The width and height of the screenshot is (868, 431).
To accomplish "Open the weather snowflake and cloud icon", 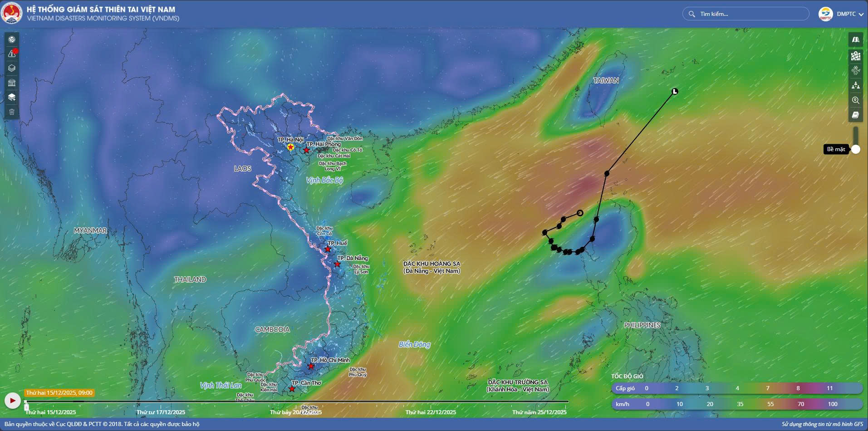I will coord(855,70).
